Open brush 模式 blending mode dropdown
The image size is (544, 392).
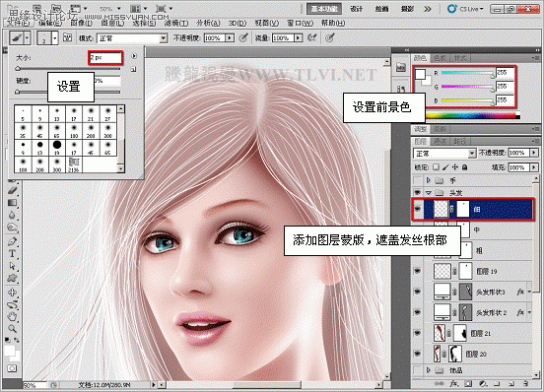pos(132,38)
